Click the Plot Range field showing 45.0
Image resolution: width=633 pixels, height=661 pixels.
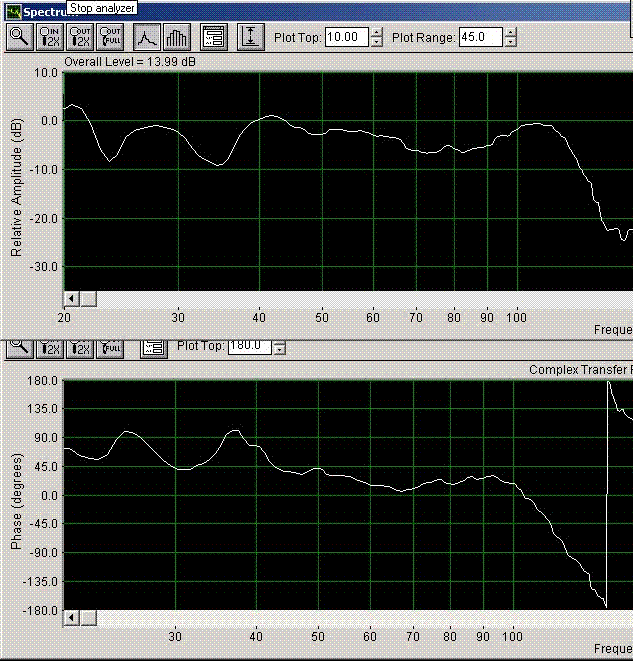pyautogui.click(x=480, y=37)
